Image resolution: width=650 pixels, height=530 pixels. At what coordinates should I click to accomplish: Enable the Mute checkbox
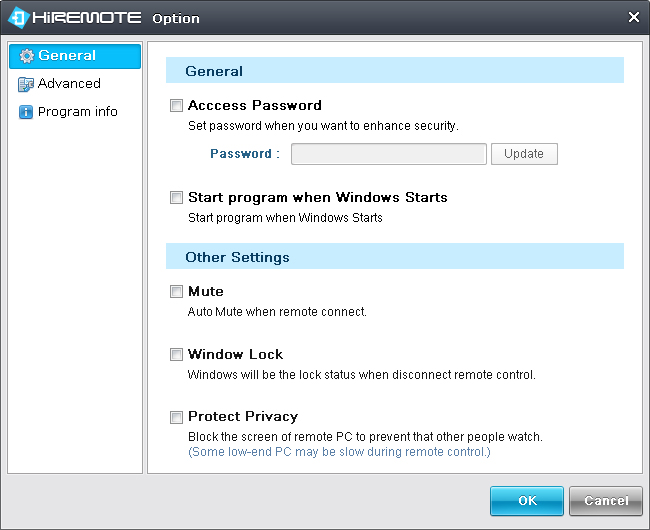176,291
